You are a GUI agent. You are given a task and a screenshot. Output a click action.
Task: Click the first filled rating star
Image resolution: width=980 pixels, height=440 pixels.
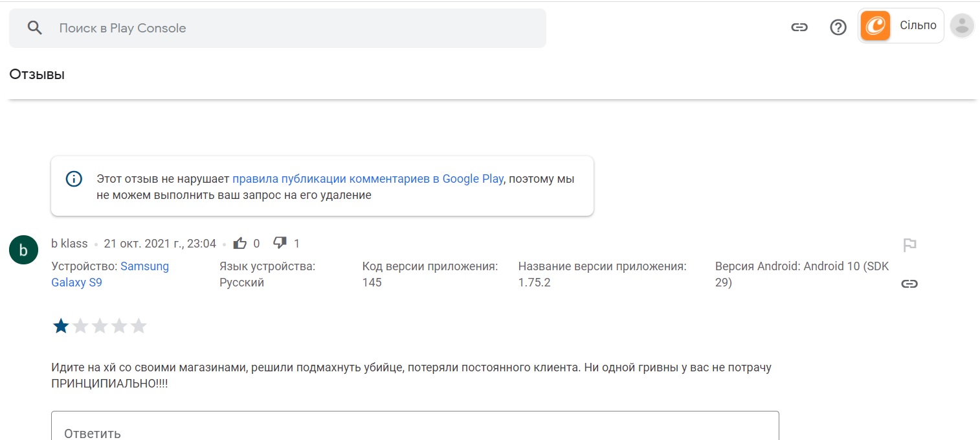61,326
